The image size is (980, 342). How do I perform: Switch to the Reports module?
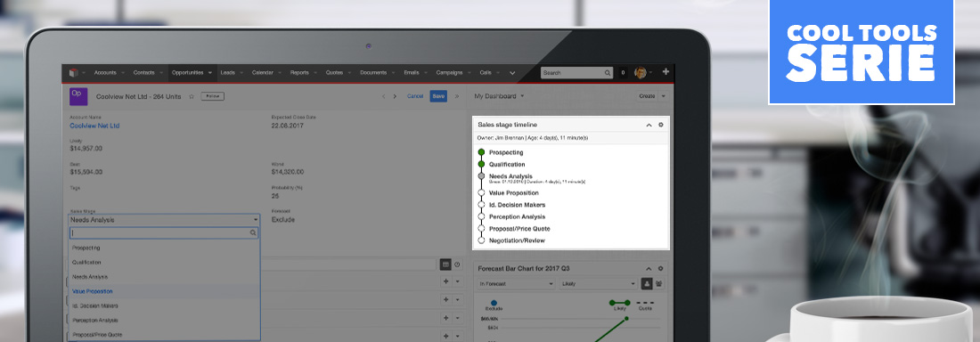point(299,72)
